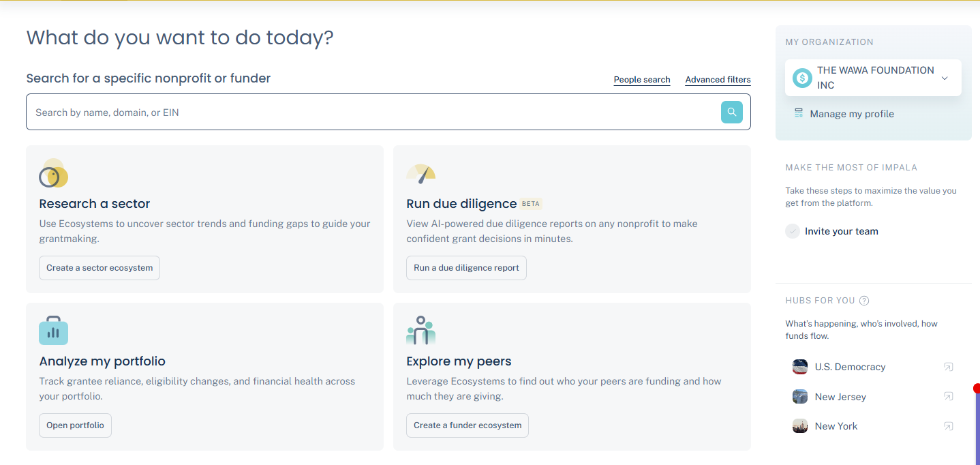The height and width of the screenshot is (465, 980).
Task: Click Create a funder ecosystem button
Action: pyautogui.click(x=468, y=425)
